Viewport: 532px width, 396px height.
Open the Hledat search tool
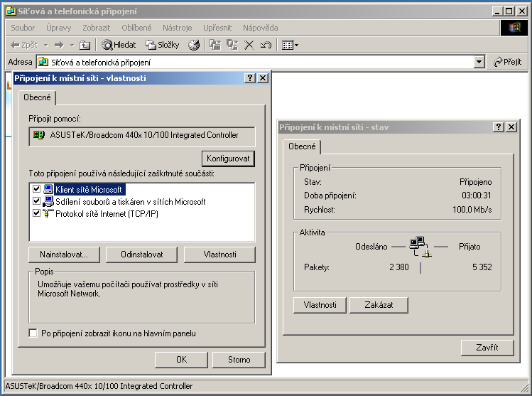(119, 45)
